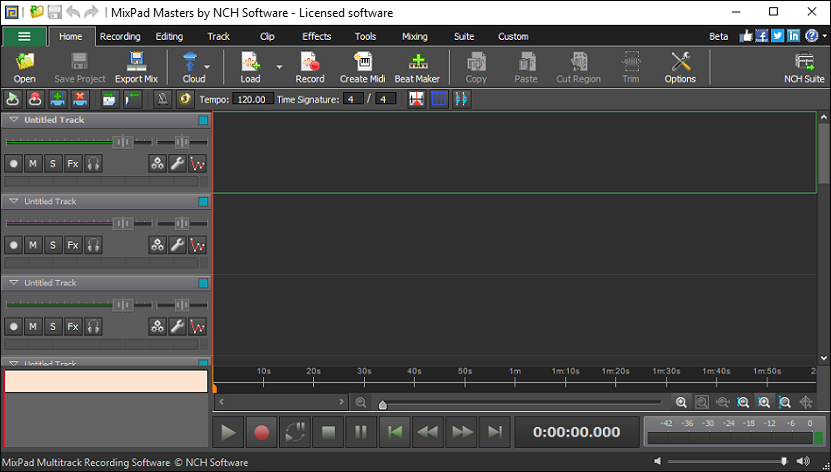This screenshot has height=472, width=831.
Task: Solo the third Untitled Track
Action: click(52, 327)
